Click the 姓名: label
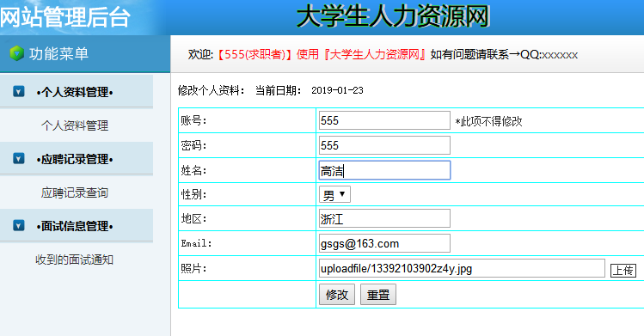This screenshot has width=644, height=336. (x=193, y=170)
